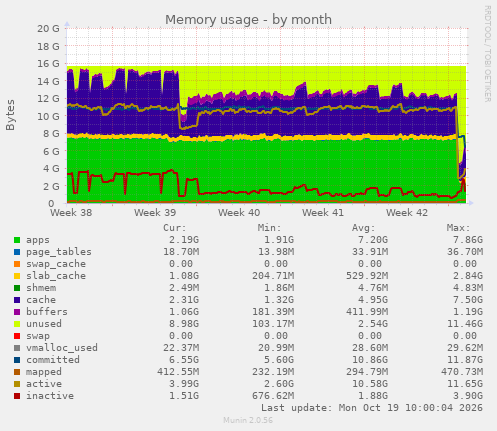Click the apps current value 2.19G
The height and width of the screenshot is (431, 497).
coord(184,240)
